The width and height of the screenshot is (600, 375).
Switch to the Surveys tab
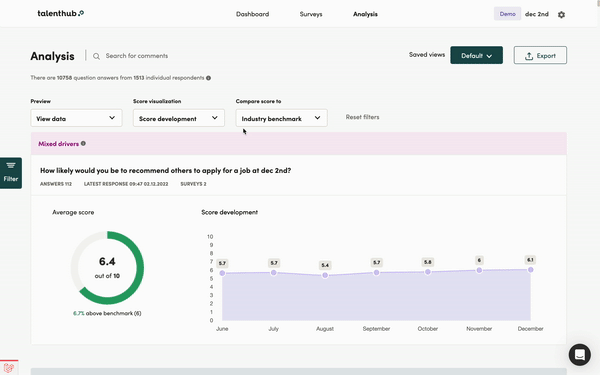(x=311, y=14)
